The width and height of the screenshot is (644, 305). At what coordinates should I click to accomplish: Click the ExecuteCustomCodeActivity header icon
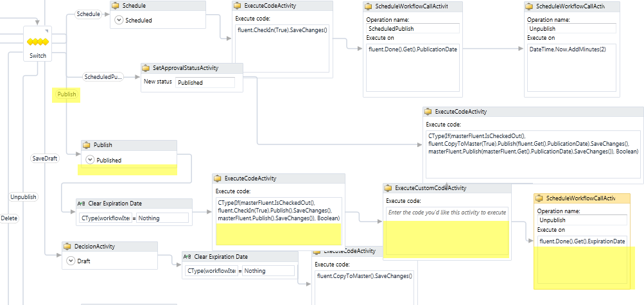(388, 188)
